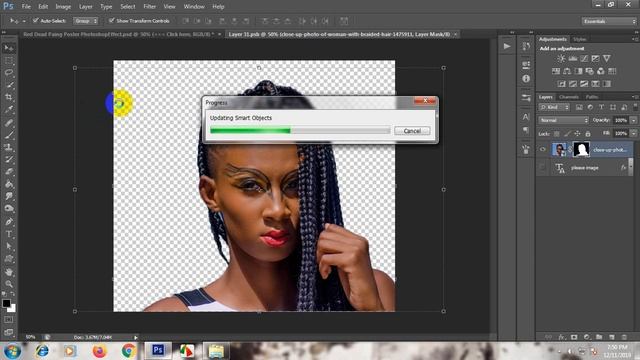Open Google Chrome from the taskbar
The height and width of the screenshot is (360, 640).
click(x=129, y=351)
